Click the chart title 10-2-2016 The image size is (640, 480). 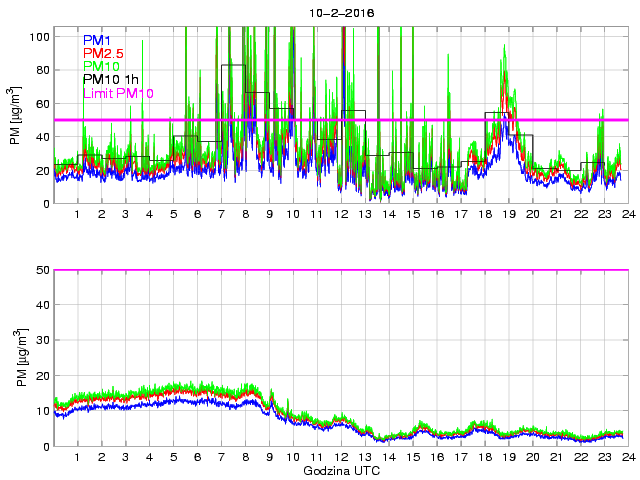pyautogui.click(x=340, y=13)
